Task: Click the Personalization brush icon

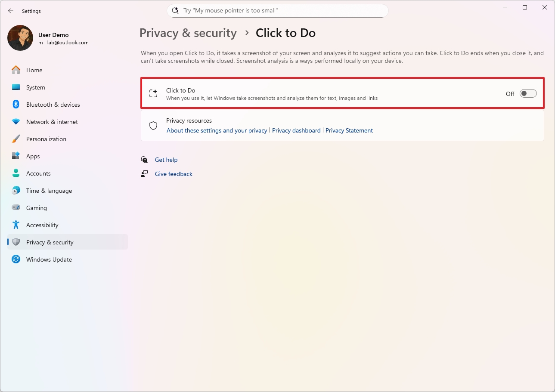Action: (x=16, y=139)
